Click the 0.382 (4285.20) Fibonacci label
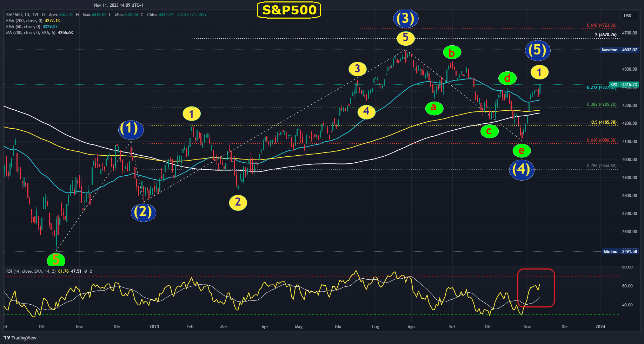 602,104
